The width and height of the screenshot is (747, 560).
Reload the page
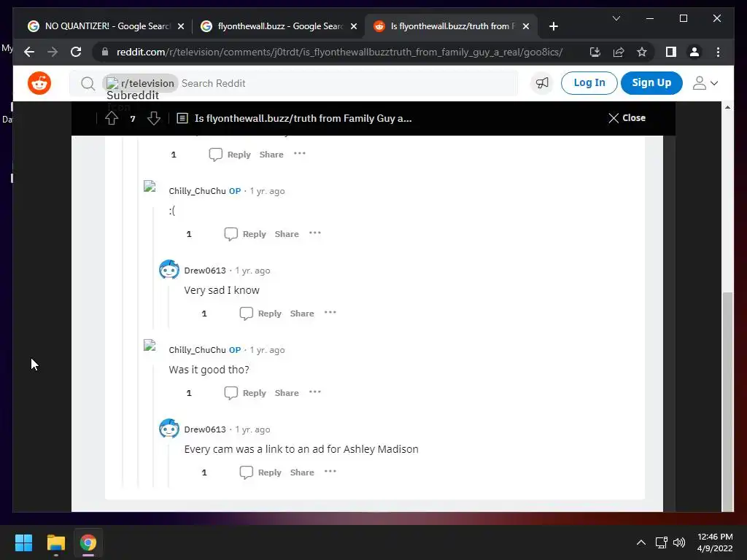pos(76,52)
